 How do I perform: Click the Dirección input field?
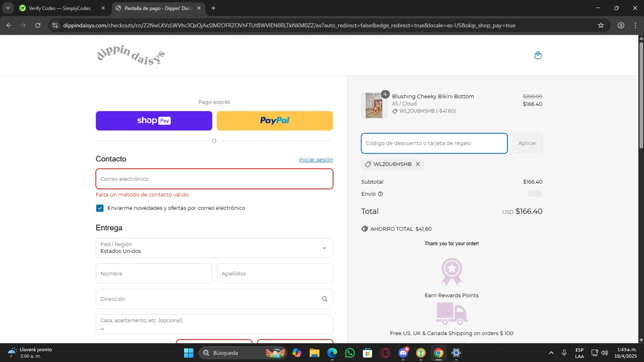pyautogui.click(x=214, y=299)
